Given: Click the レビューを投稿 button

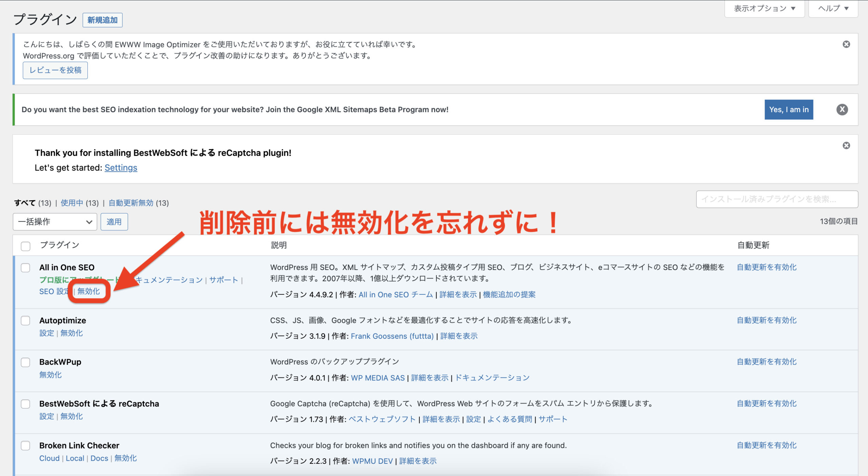Looking at the screenshot, I should (x=55, y=70).
